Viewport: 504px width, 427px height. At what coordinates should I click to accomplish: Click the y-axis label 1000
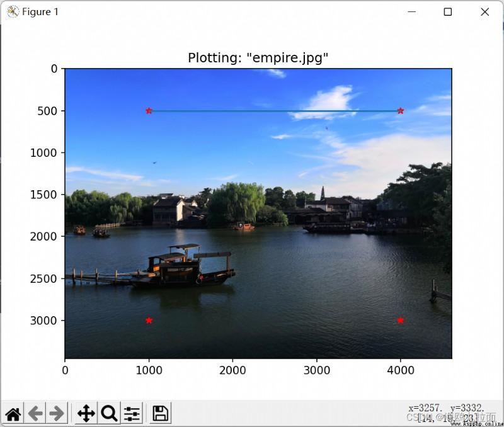(43, 152)
